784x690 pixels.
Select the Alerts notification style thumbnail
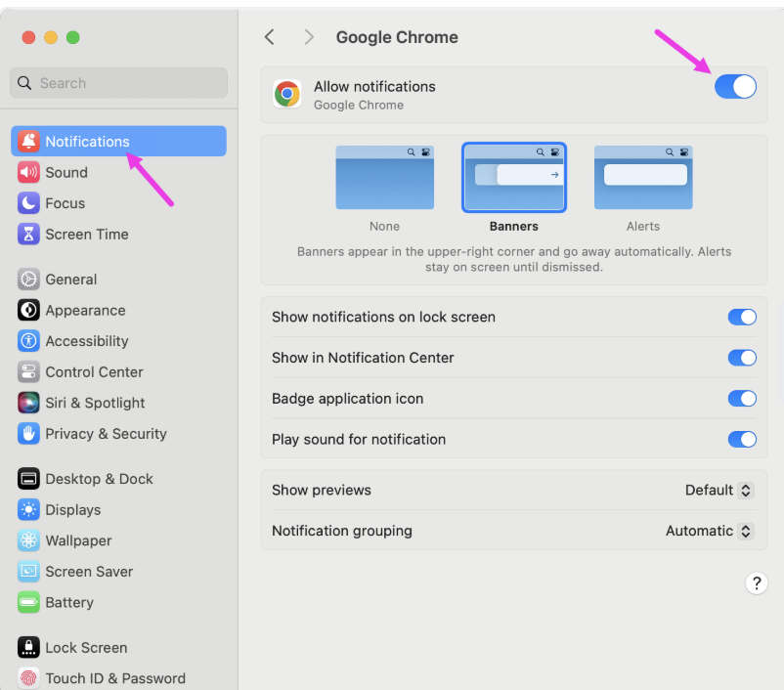(643, 178)
